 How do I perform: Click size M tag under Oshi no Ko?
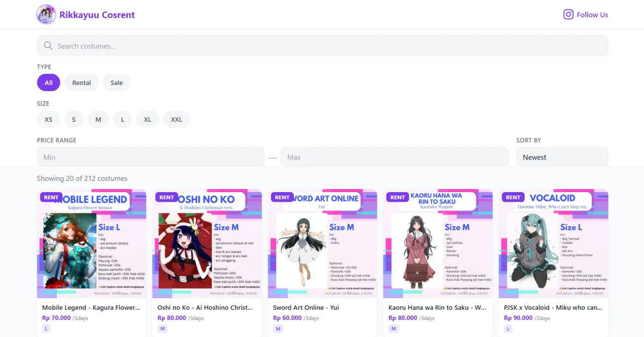tap(163, 329)
